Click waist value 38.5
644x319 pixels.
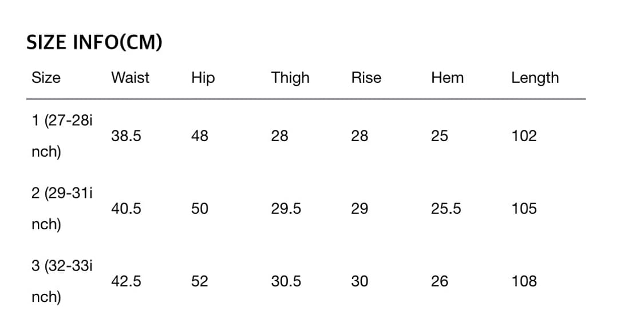click(126, 136)
